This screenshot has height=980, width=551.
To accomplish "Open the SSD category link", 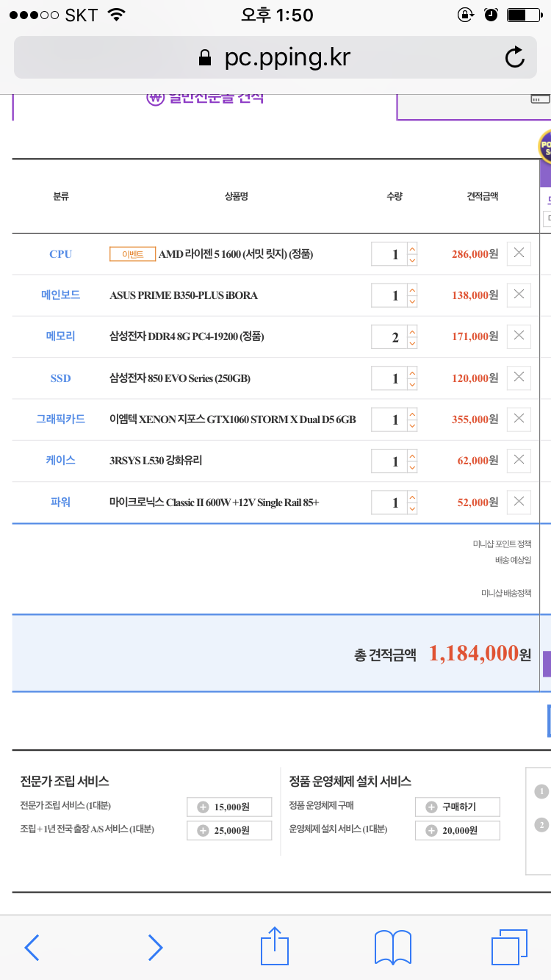I will (60, 378).
